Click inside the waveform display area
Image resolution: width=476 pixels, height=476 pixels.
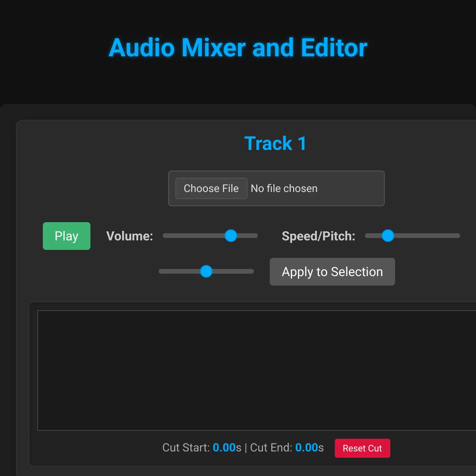[254, 369]
